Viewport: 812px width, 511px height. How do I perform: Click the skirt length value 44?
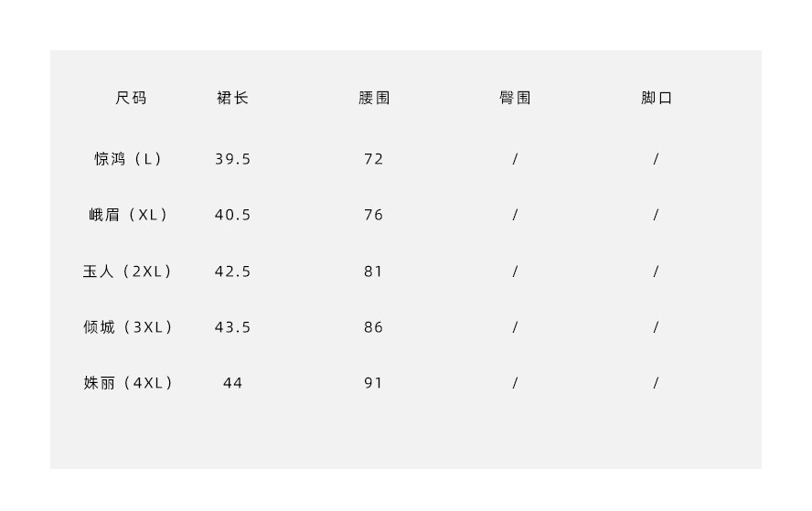click(232, 383)
